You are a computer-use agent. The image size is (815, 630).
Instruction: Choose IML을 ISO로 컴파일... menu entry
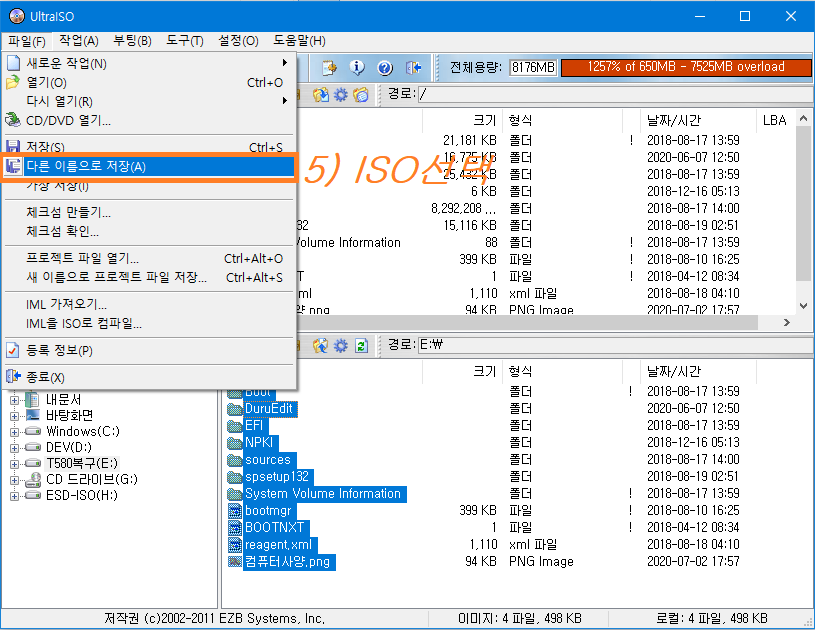pyautogui.click(x=149, y=323)
